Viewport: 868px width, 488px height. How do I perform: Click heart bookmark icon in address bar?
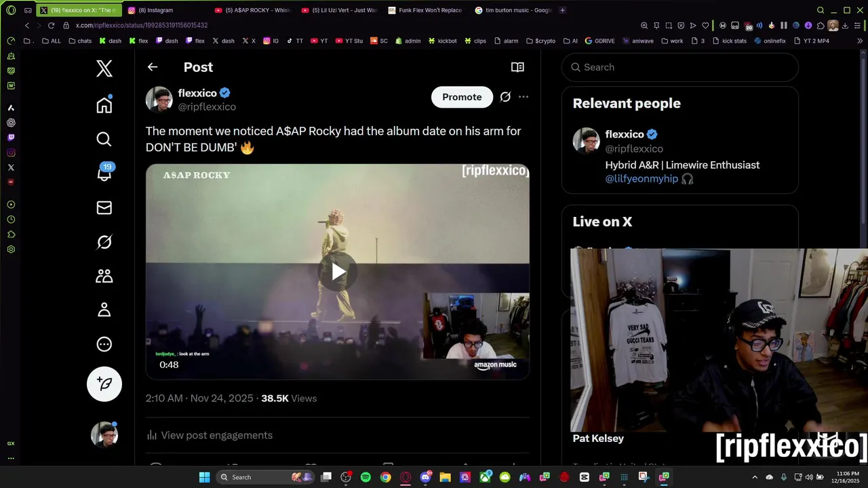705,26
